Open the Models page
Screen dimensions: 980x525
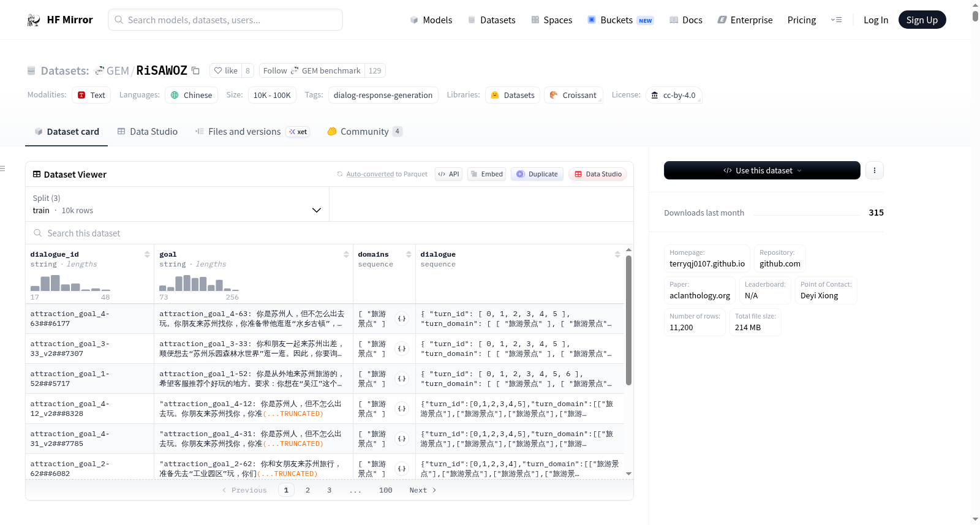tap(431, 20)
